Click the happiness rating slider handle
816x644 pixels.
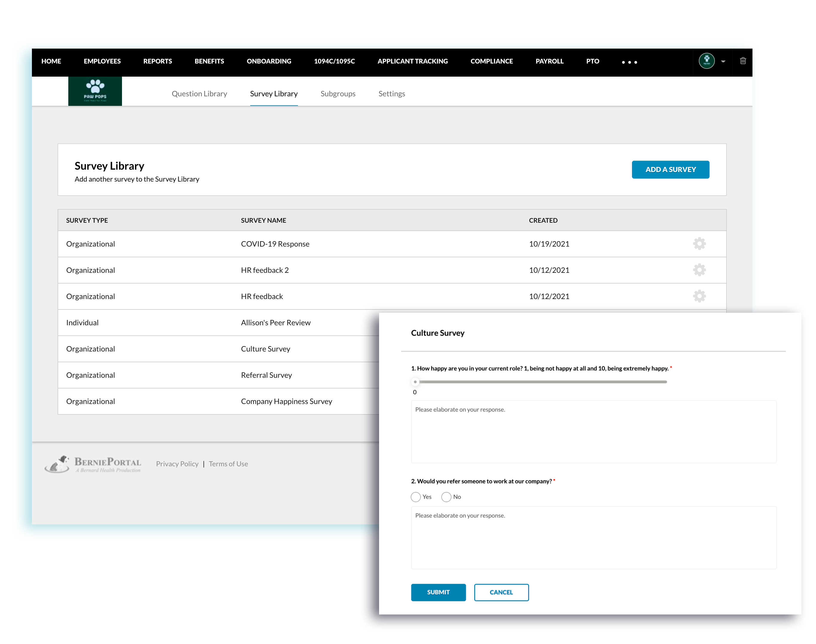(415, 382)
